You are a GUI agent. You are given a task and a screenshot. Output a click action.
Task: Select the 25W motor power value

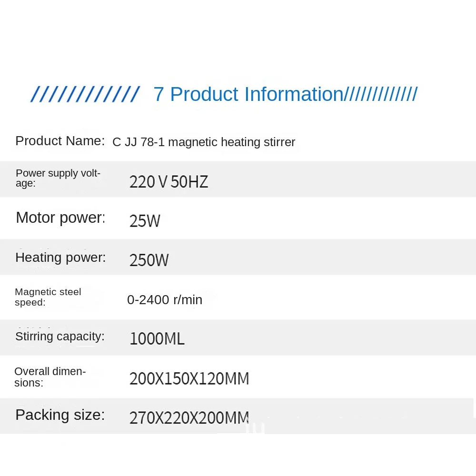(x=145, y=221)
